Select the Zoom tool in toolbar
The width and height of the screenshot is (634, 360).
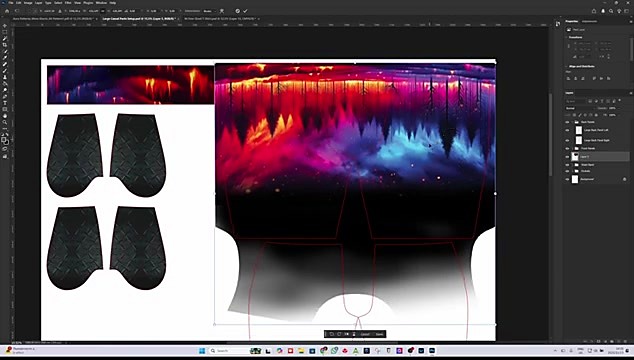click(x=5, y=122)
